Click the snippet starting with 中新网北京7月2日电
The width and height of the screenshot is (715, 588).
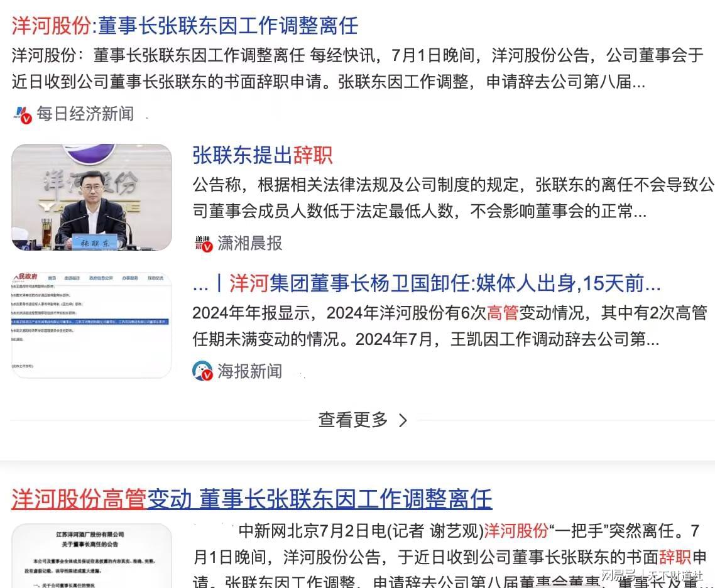point(450,556)
